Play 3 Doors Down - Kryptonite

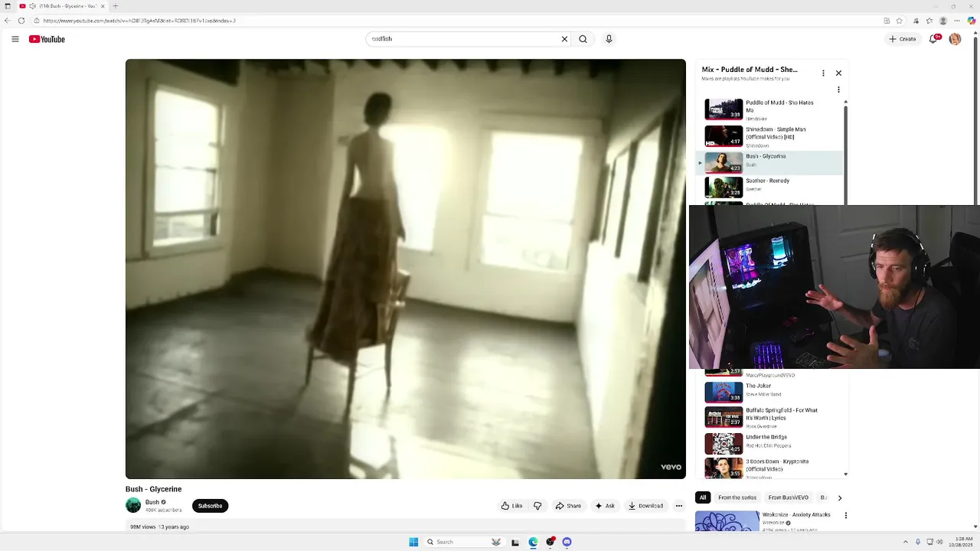(769, 468)
